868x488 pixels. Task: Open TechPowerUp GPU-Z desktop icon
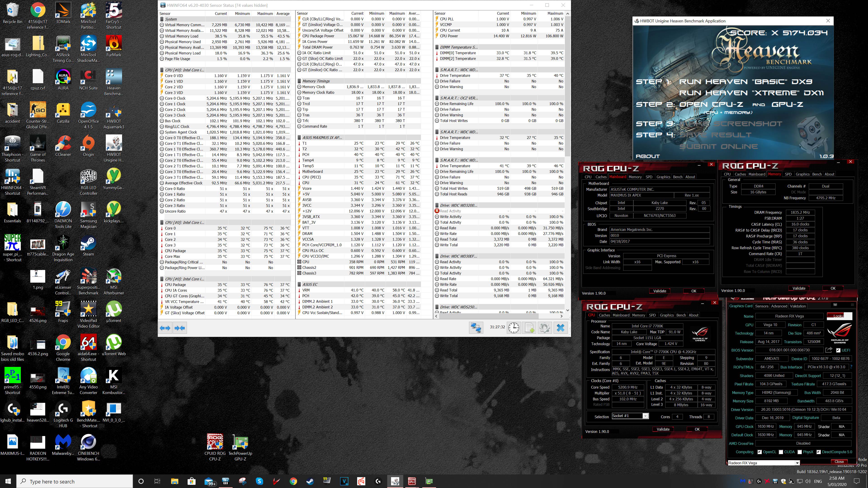[240, 447]
